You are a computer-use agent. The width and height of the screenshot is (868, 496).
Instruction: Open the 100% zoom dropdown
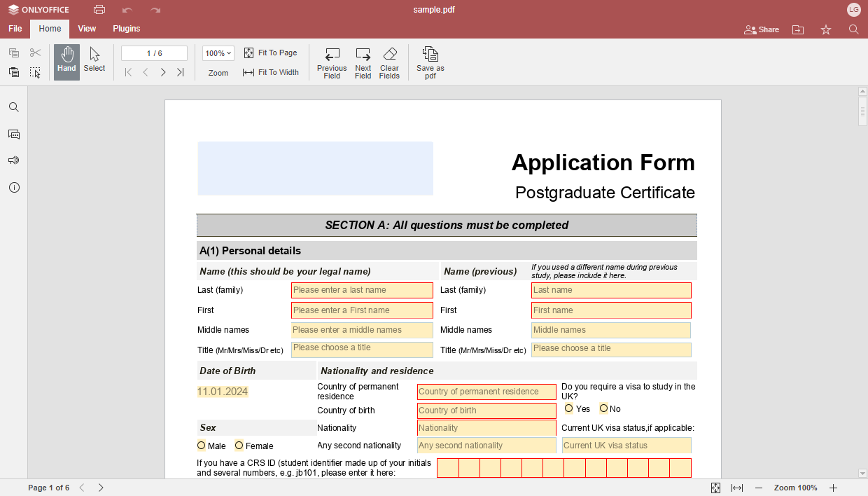coord(218,53)
